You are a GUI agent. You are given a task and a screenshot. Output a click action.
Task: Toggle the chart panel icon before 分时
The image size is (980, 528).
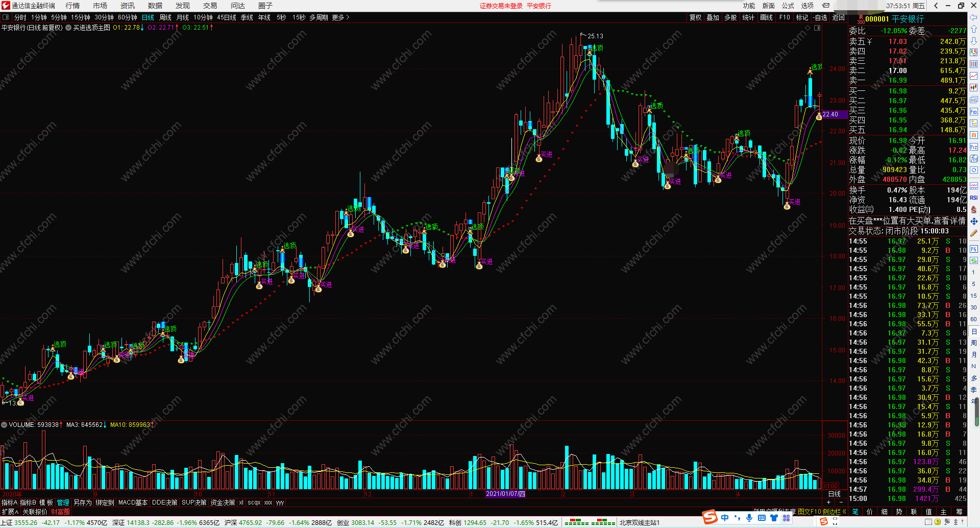pyautogui.click(x=6, y=17)
